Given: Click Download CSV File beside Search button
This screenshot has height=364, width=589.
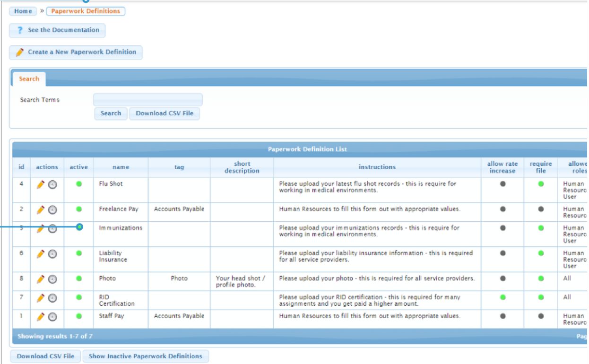Looking at the screenshot, I should pos(165,113).
